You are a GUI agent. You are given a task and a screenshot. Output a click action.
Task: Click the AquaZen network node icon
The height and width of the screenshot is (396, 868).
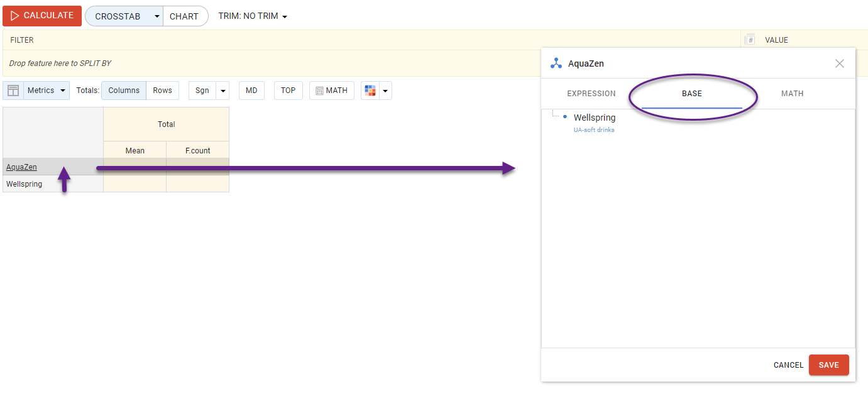(x=556, y=63)
